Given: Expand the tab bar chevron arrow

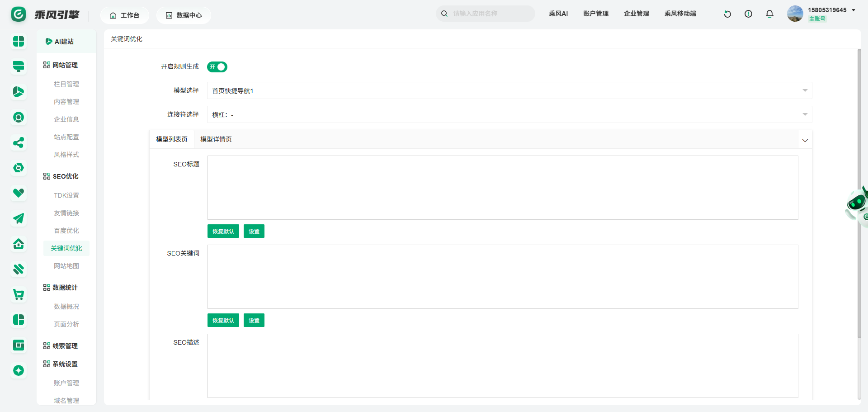Looking at the screenshot, I should [x=805, y=140].
